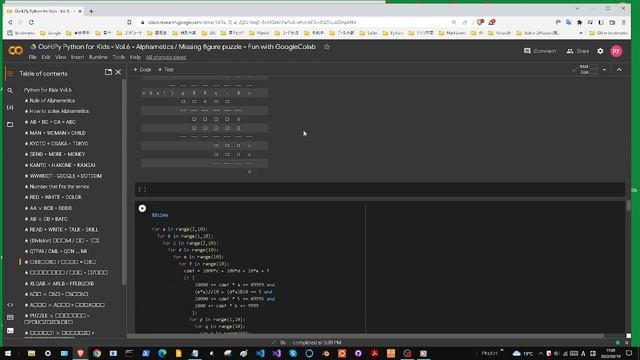Go to READ + WRITE + TALK = SKILL section
Image resolution: width=640 pixels, height=360 pixels.
coord(61,230)
